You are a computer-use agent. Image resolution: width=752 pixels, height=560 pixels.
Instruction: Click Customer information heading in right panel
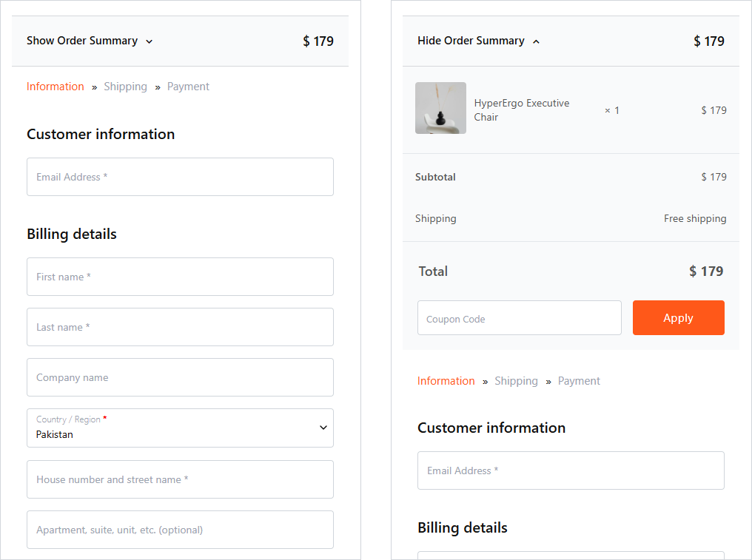tap(491, 428)
